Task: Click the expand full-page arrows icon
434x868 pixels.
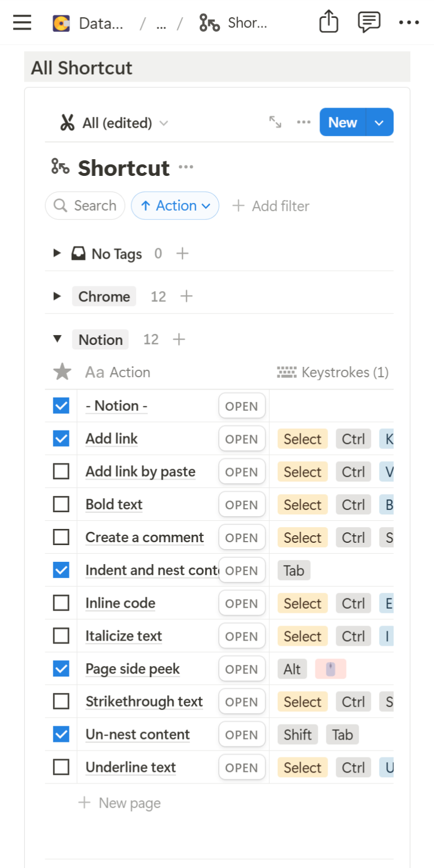Action: (275, 122)
